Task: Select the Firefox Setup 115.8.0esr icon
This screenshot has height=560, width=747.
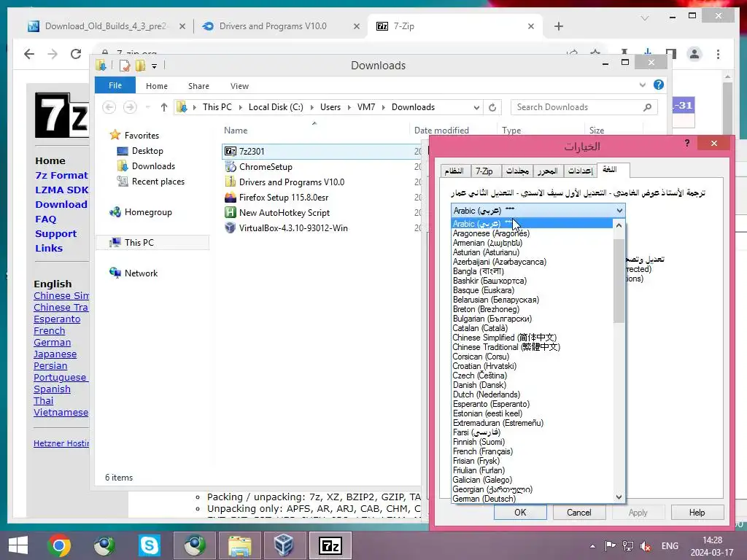Action: [231, 197]
